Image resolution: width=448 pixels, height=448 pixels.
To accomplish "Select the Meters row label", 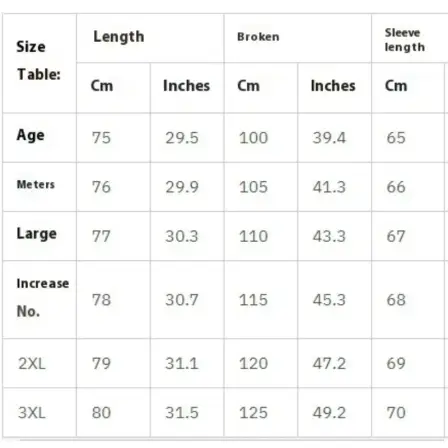I will click(x=39, y=187).
